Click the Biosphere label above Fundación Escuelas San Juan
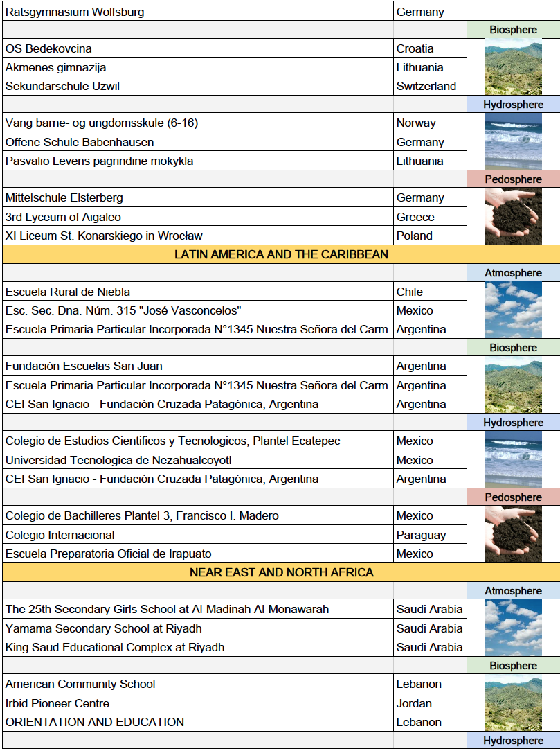 (513, 348)
